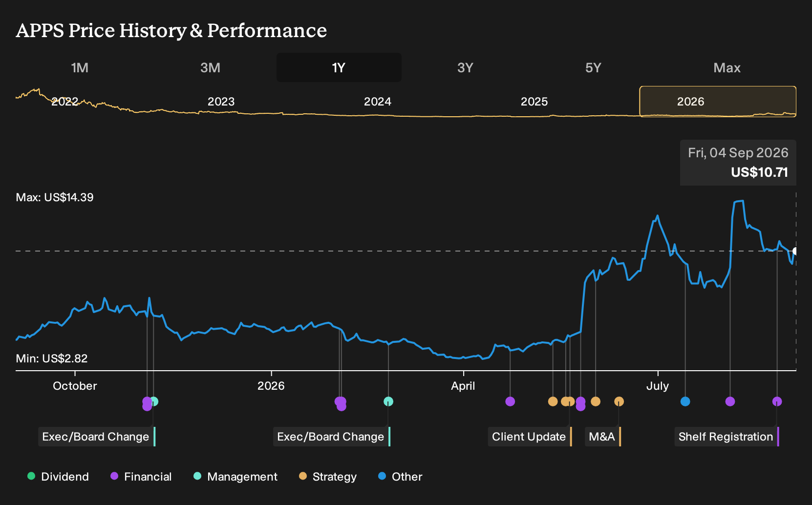
Task: Switch to the 5Y time range
Action: [x=593, y=67]
